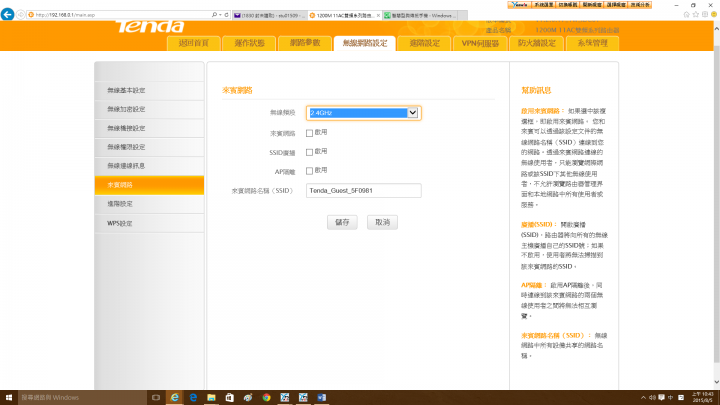Open 無線基本設定 in the sidebar

pos(149,91)
